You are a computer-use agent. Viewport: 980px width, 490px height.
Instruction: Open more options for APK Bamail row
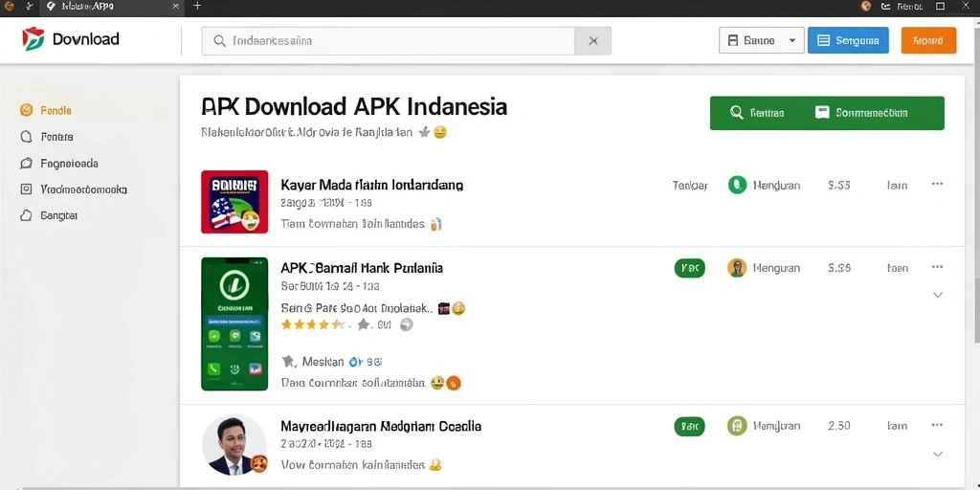tap(937, 267)
